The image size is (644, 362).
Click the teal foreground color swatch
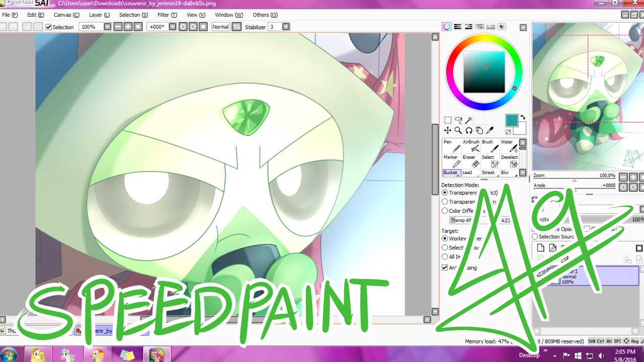pyautogui.click(x=512, y=120)
